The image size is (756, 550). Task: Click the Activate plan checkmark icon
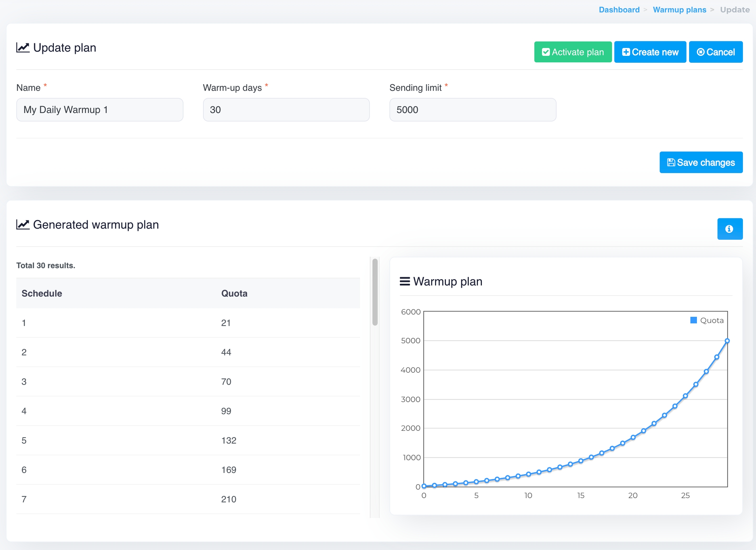click(x=546, y=52)
